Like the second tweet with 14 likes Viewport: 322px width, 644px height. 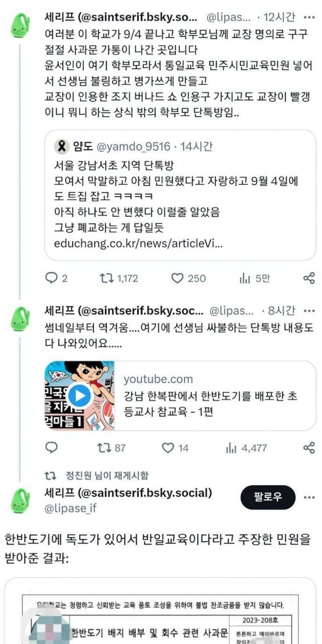pos(168,447)
